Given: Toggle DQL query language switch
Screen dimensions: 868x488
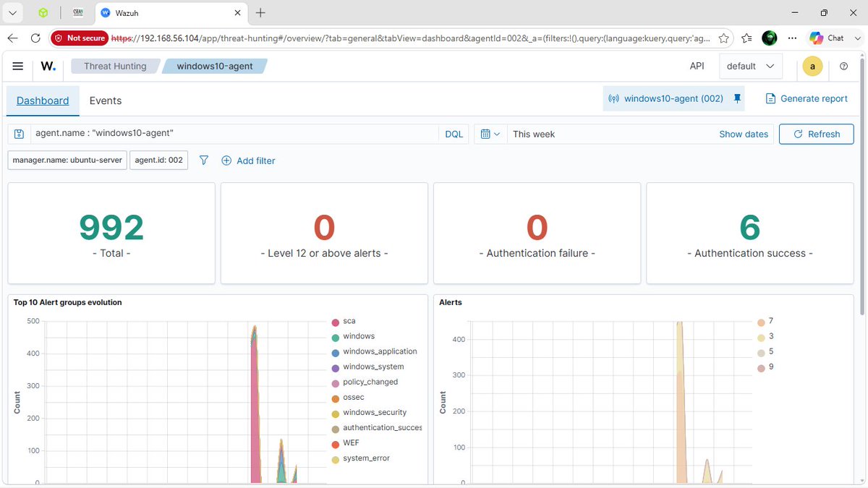Looking at the screenshot, I should tap(454, 134).
